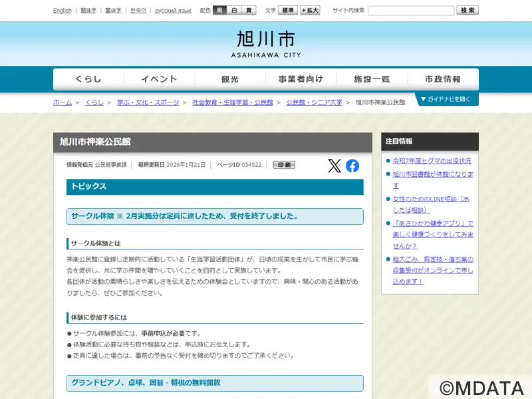Viewport: 532px width, 399px height.
Task: Expand the ガイドナビを開く panel
Action: coord(447,99)
